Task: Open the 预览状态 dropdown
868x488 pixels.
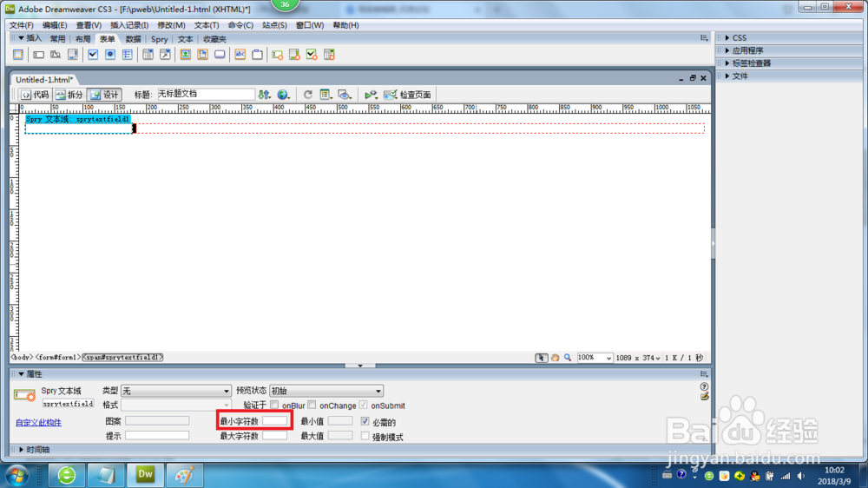Action: tap(326, 391)
